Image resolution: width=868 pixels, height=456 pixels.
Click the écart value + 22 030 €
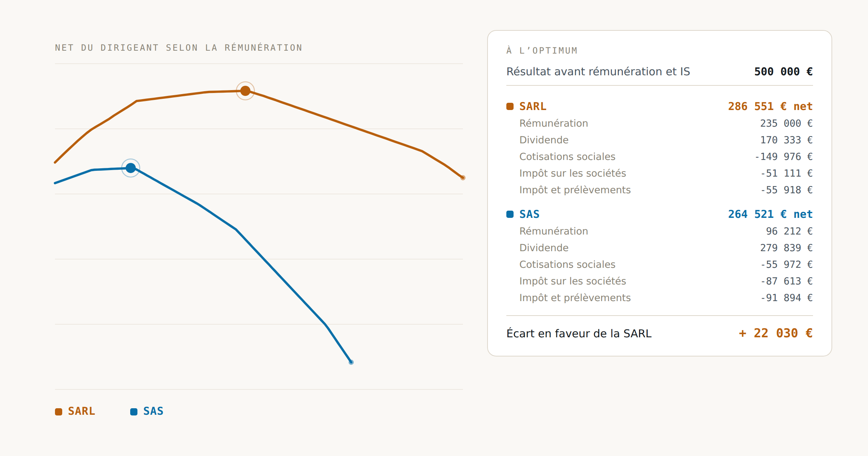click(775, 333)
